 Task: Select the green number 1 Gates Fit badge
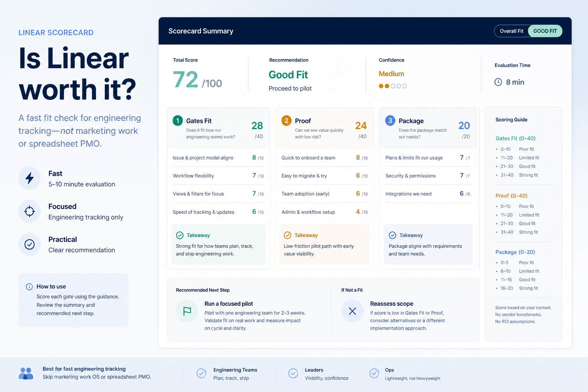click(178, 121)
